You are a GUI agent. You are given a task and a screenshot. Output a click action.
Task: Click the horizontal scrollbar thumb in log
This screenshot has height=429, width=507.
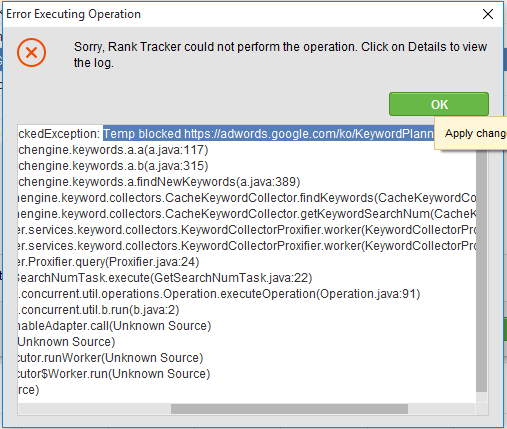tap(289, 409)
